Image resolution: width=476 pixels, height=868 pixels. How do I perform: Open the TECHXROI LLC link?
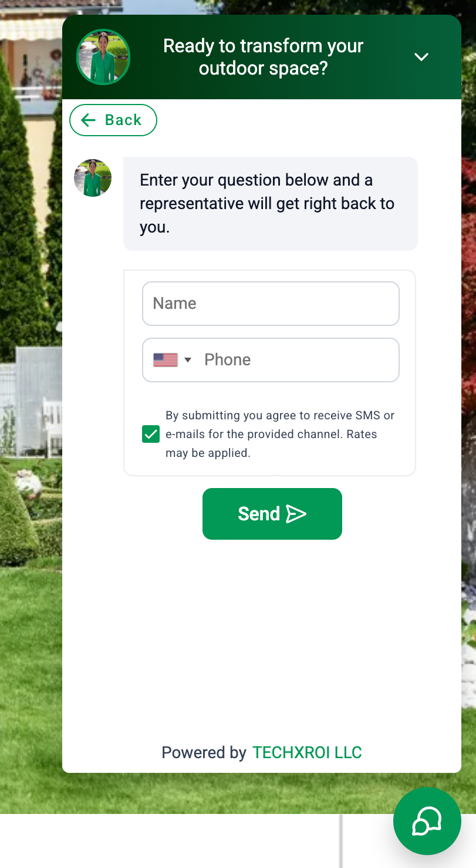point(307,753)
